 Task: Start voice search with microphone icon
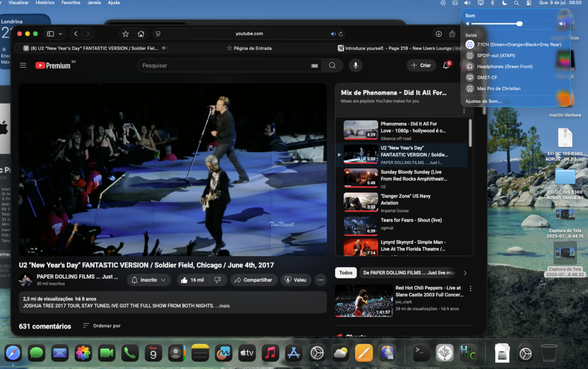point(356,65)
